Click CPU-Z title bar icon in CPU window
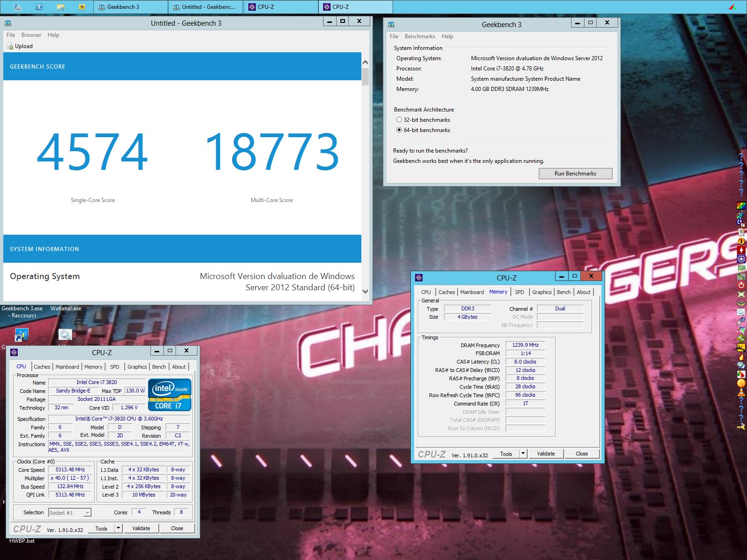The height and width of the screenshot is (560, 747). coord(14,352)
